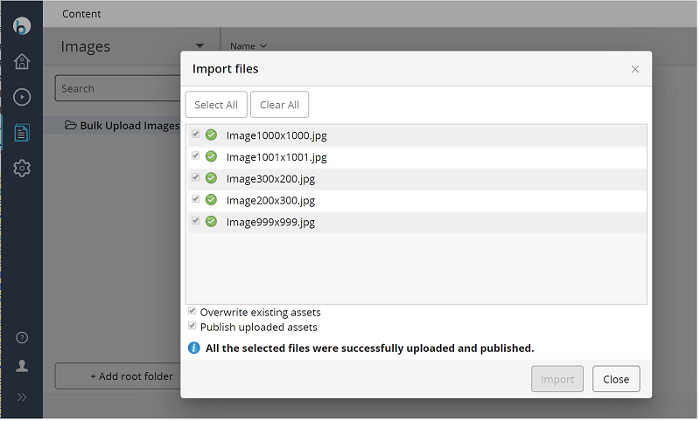The image size is (700, 421).
Task: Click the Clear All button
Action: [x=279, y=105]
